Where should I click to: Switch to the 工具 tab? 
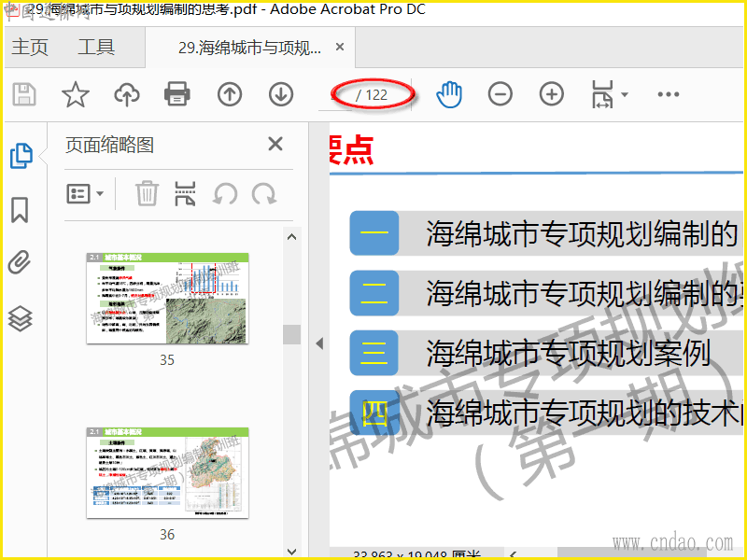pyautogui.click(x=96, y=48)
